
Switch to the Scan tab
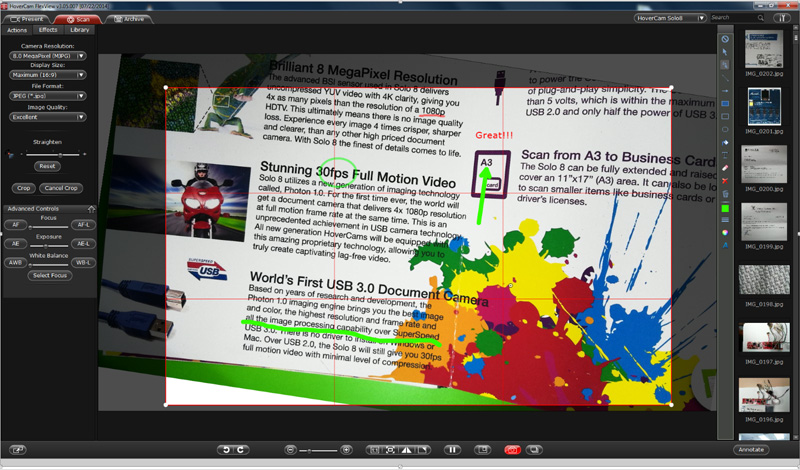pos(78,19)
